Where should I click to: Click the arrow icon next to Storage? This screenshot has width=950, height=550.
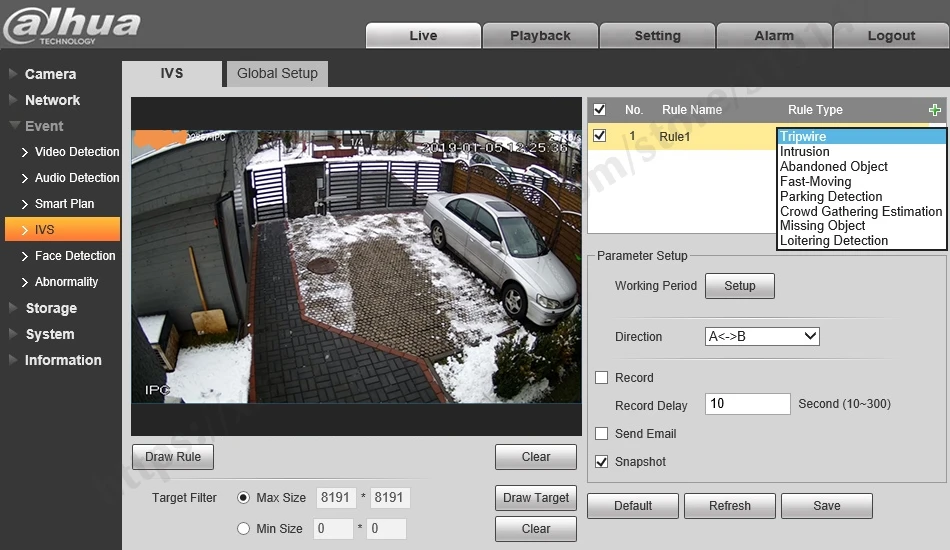(13, 308)
